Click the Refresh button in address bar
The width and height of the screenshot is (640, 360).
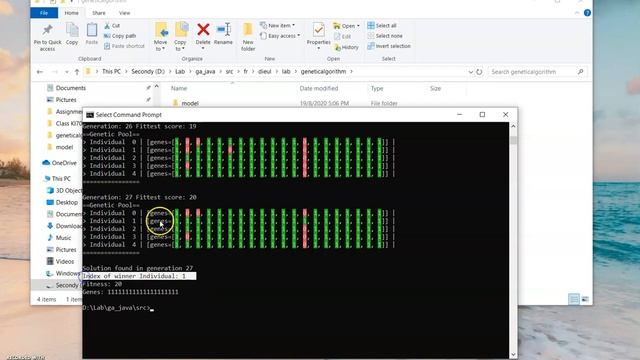pos(479,72)
